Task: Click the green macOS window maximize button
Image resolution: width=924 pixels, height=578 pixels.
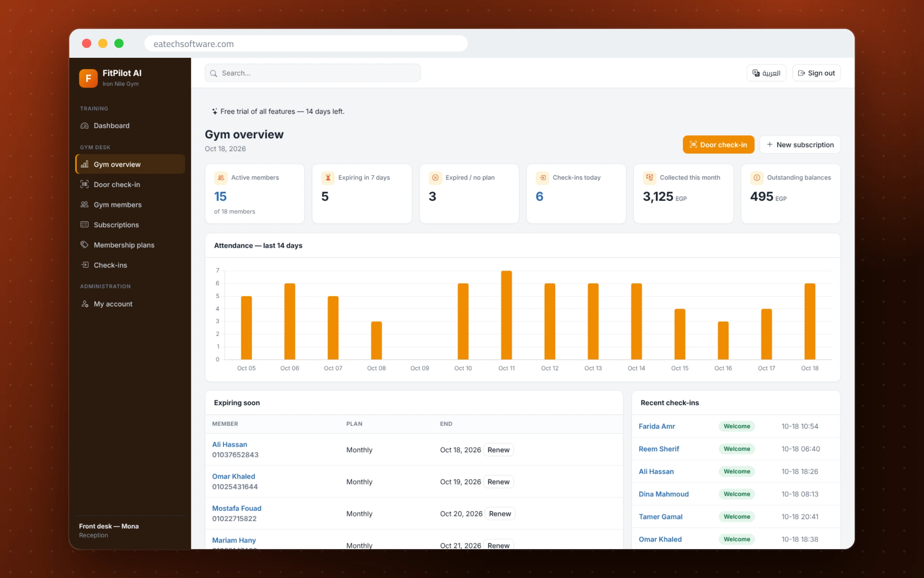Action: 119,44
